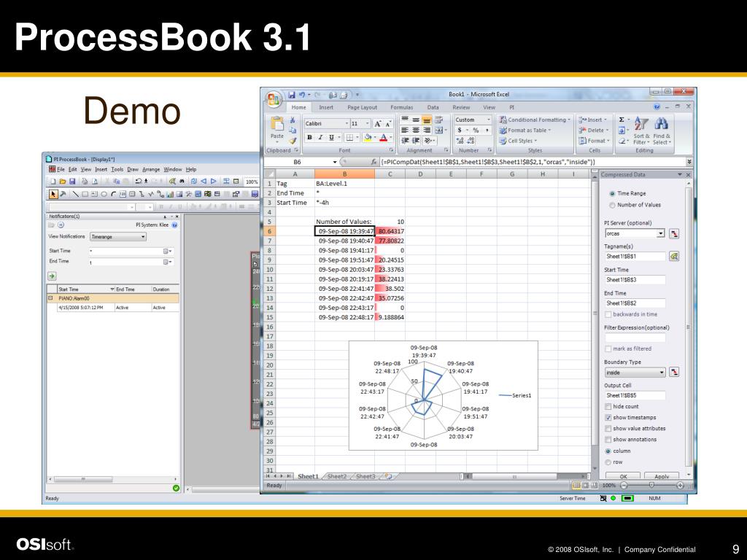Image resolution: width=747 pixels, height=560 pixels.
Task: Click the Cell Styles button
Action: [x=518, y=141]
